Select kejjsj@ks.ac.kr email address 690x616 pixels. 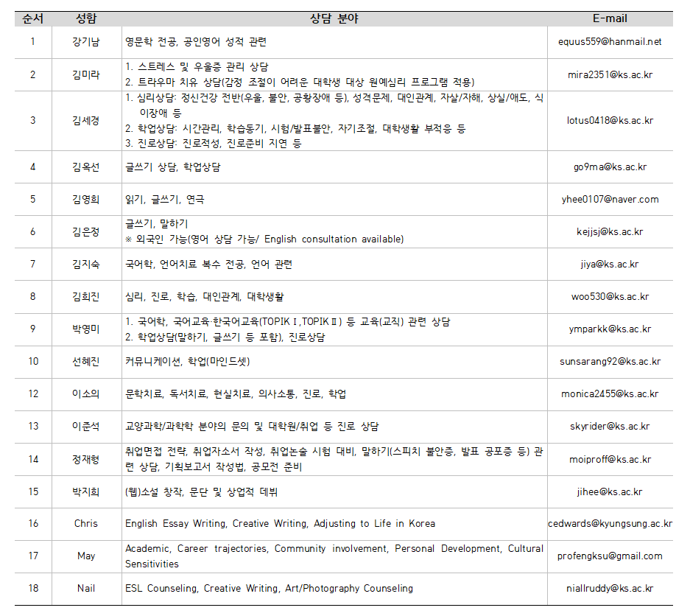pos(610,232)
